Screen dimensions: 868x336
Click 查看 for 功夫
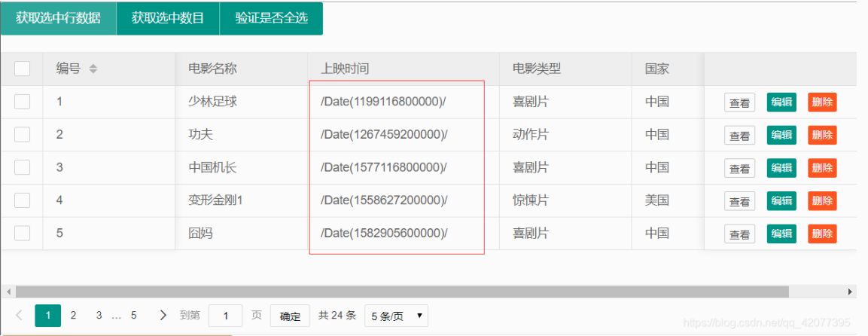[739, 135]
